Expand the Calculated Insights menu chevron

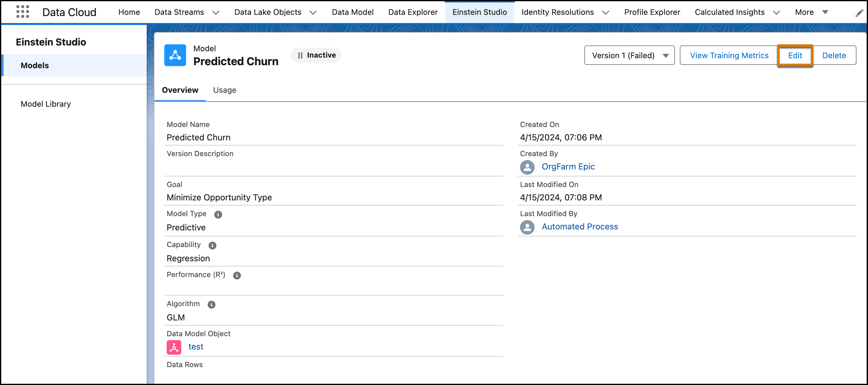coord(776,12)
